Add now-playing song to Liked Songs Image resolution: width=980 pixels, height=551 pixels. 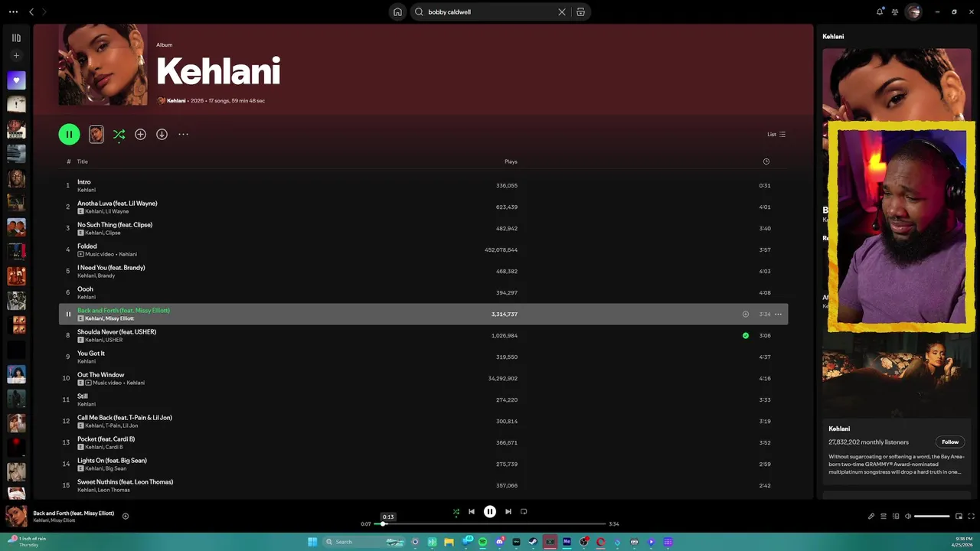click(x=126, y=516)
